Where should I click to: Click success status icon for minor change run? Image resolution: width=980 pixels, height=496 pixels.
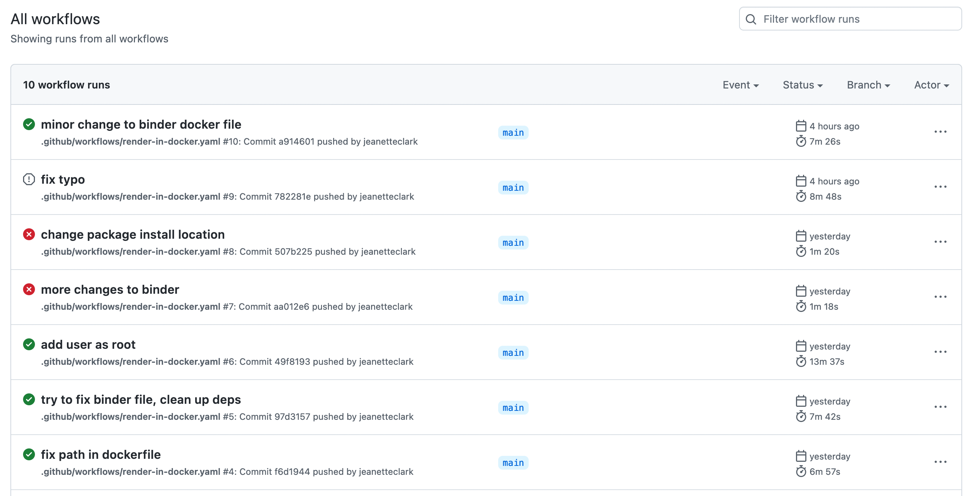point(29,125)
